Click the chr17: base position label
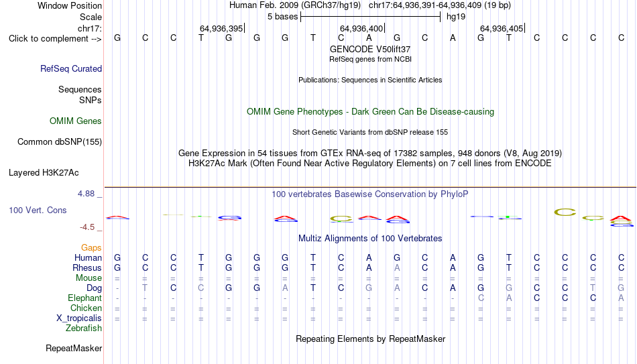Image resolution: width=637 pixels, height=364 pixels. (90, 28)
